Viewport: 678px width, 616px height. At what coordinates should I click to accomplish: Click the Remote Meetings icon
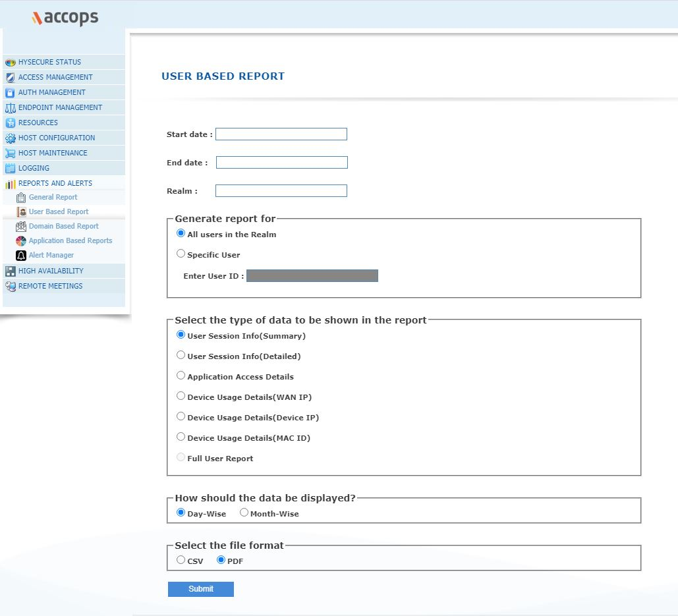point(11,286)
